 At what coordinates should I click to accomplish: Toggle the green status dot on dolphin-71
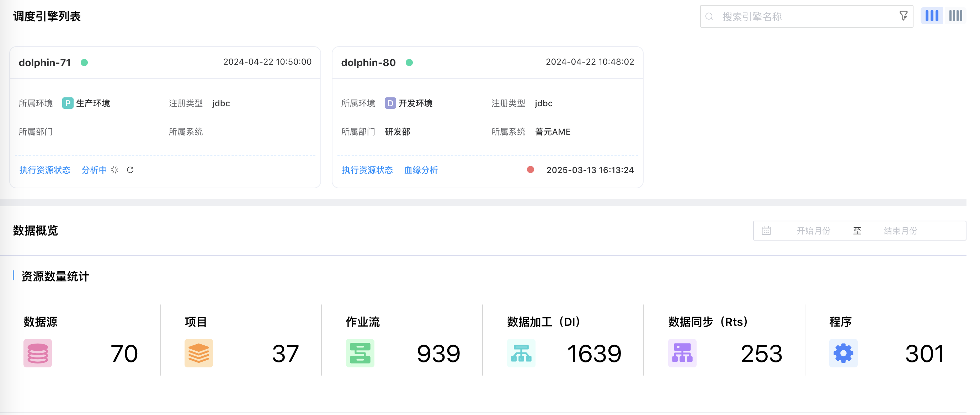click(85, 62)
